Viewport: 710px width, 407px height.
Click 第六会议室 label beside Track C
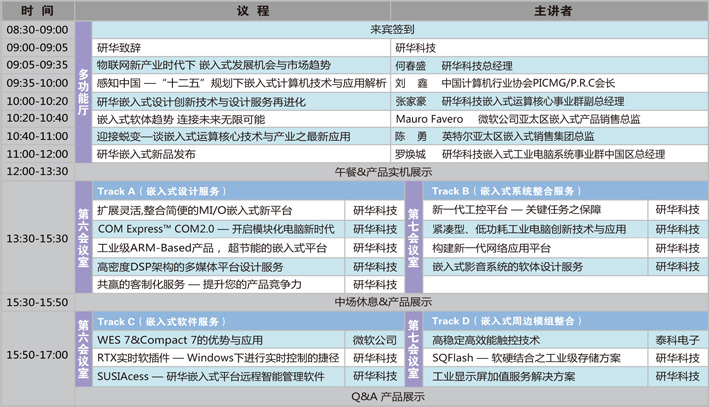(83, 349)
